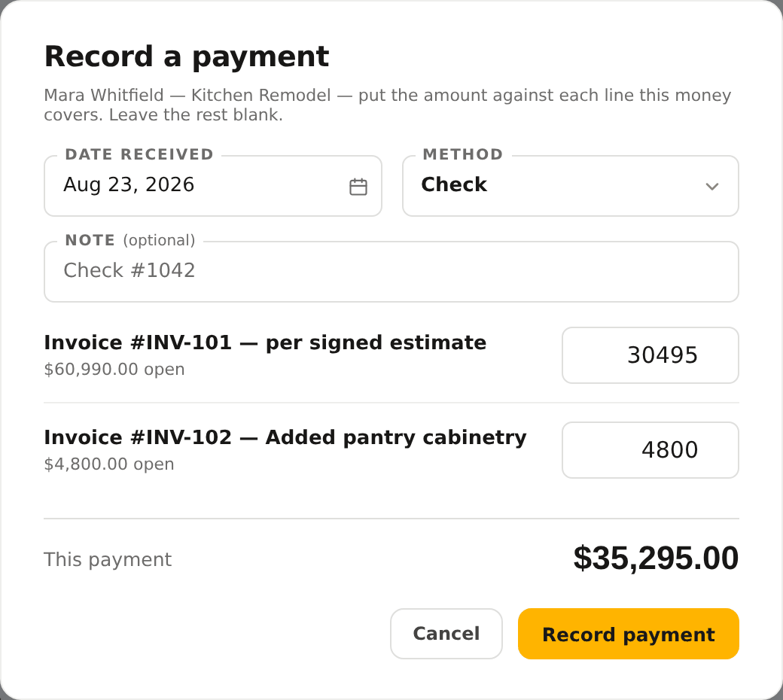Click the $35,295.00 payment total
Viewport: 783px width, 700px height.
[656, 558]
